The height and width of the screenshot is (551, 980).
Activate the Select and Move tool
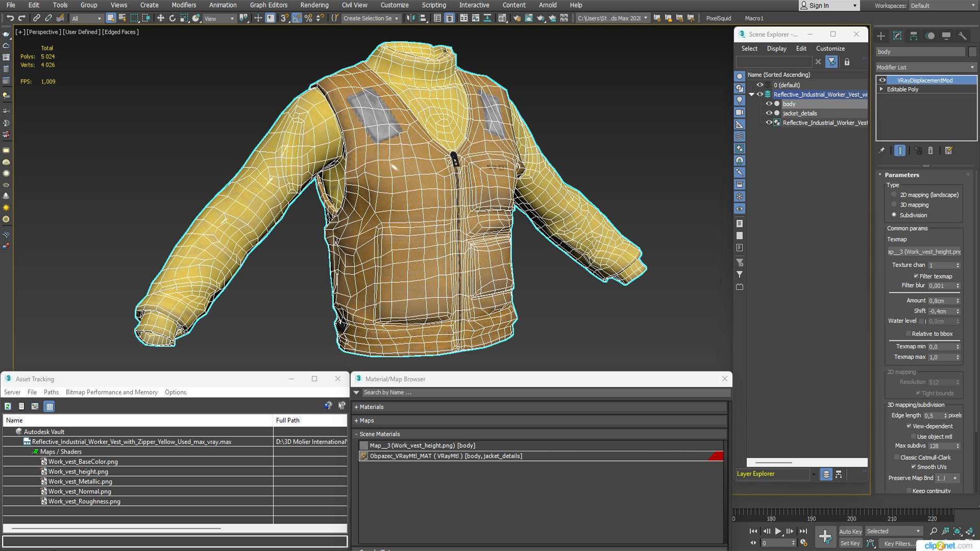[160, 18]
